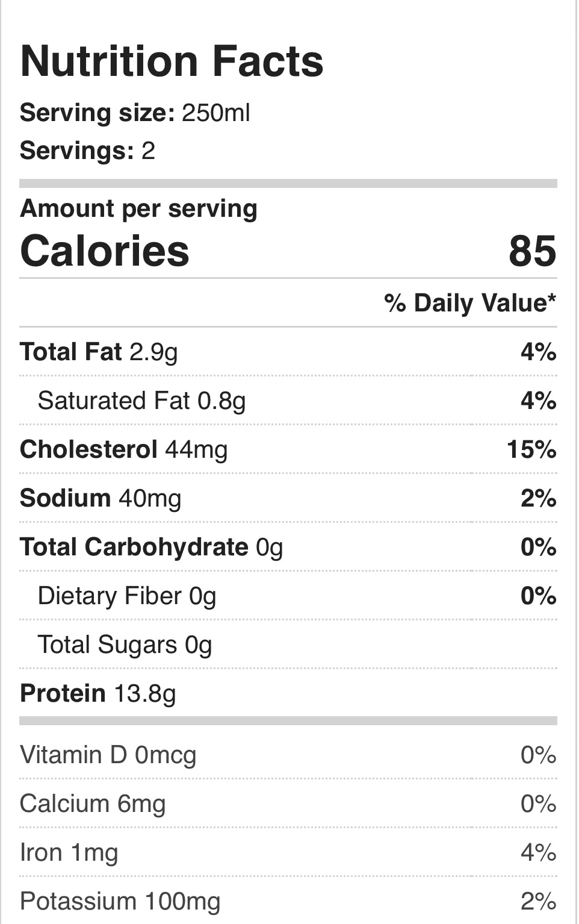Click the Total Sugars 0g entry

[125, 645]
